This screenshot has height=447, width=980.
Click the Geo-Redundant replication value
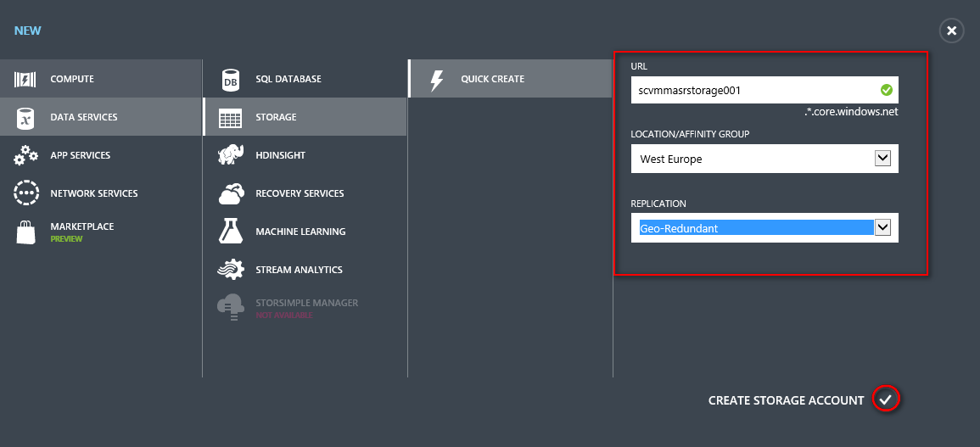pos(679,228)
